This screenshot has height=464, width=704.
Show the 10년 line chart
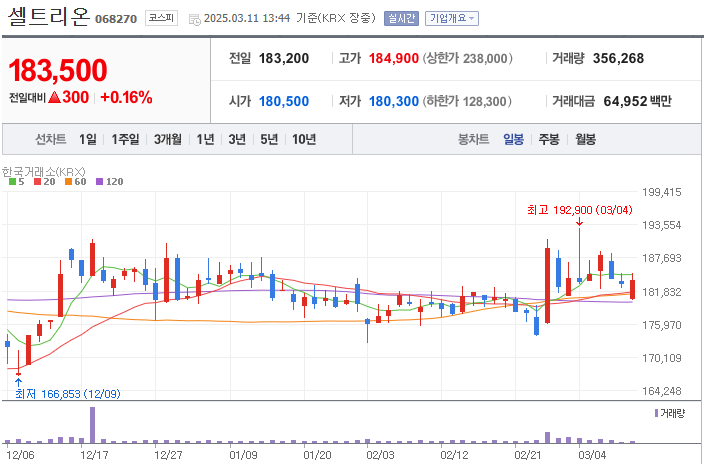[304, 139]
